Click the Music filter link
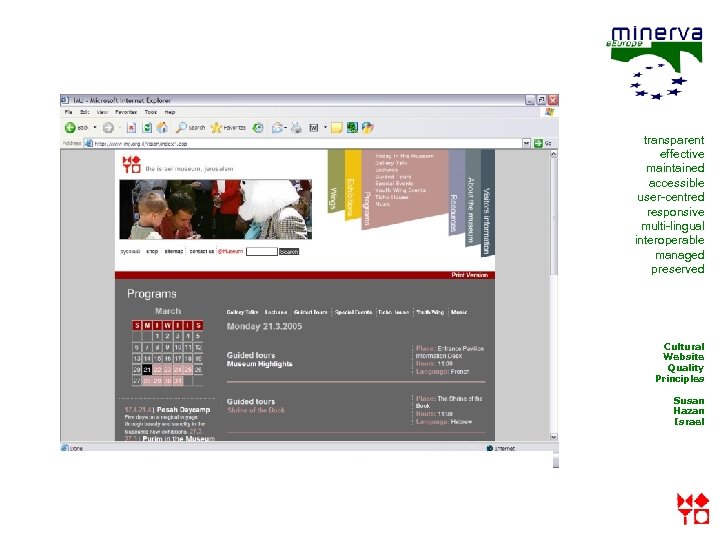Screen dimensions: 720x540 (459, 312)
